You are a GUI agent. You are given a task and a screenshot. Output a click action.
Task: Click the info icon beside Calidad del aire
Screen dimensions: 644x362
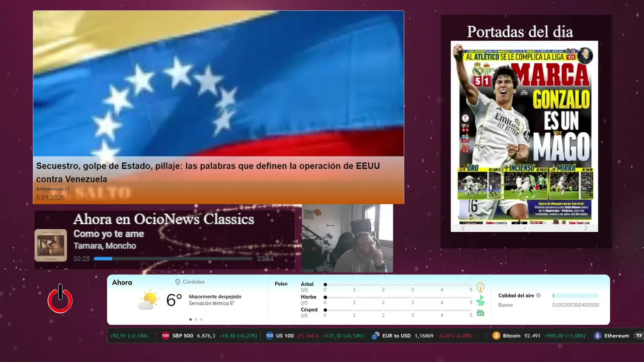click(x=538, y=296)
